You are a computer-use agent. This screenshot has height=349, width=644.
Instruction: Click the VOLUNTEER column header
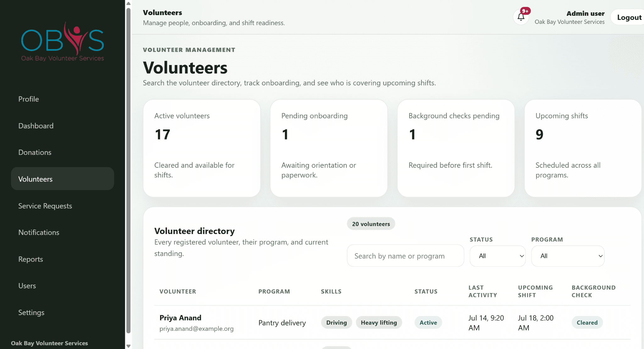178,292
